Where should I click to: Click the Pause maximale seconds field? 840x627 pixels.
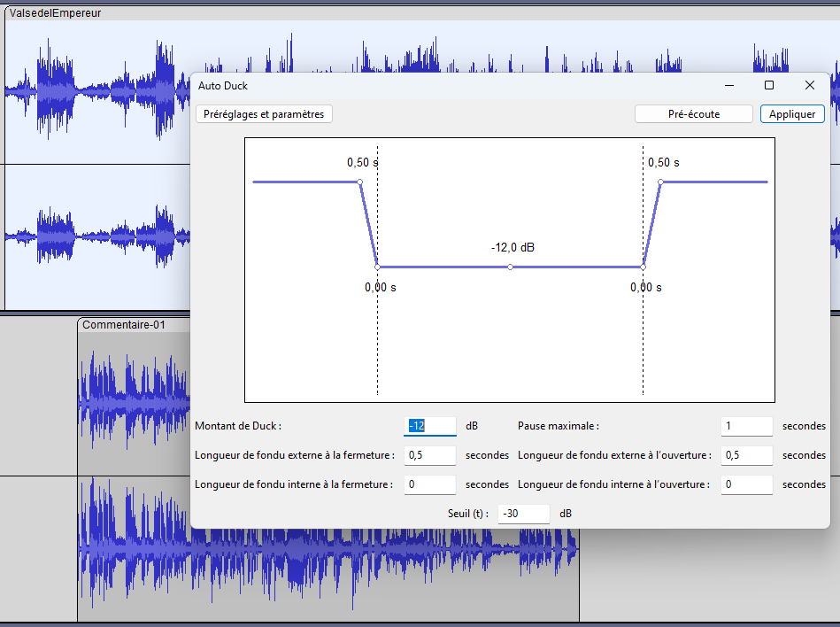(x=746, y=426)
